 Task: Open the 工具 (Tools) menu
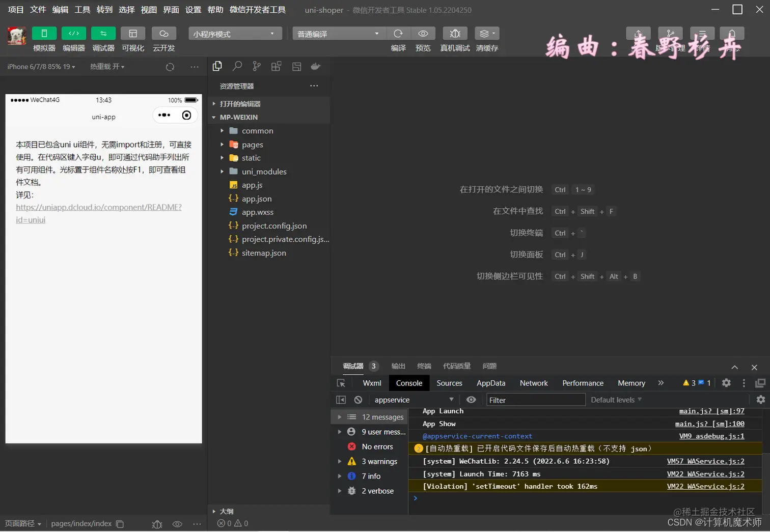[82, 9]
